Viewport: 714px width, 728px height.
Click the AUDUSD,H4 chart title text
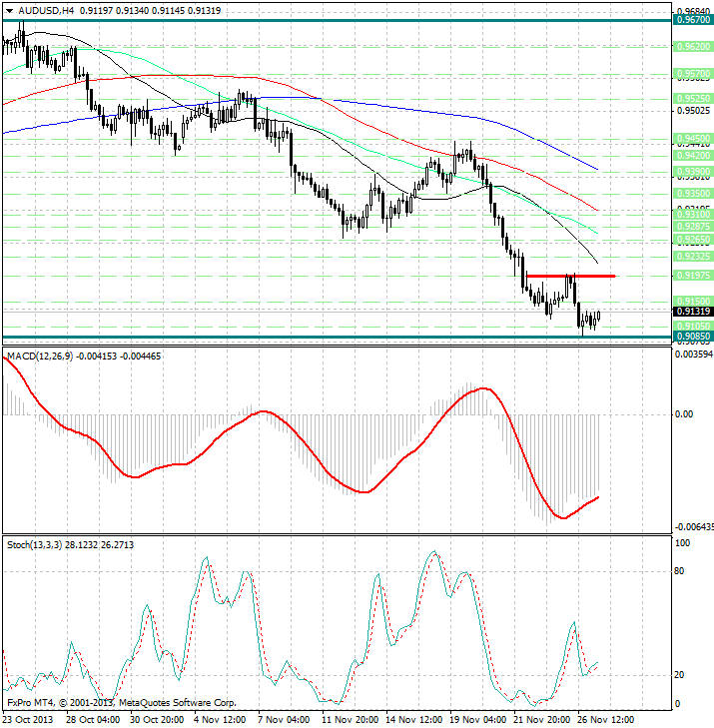pos(45,11)
